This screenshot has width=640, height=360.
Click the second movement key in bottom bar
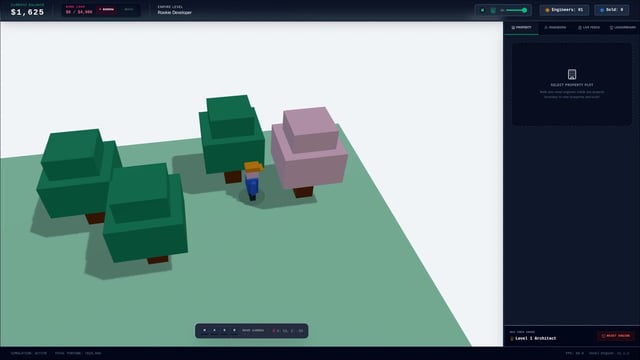coord(214,331)
